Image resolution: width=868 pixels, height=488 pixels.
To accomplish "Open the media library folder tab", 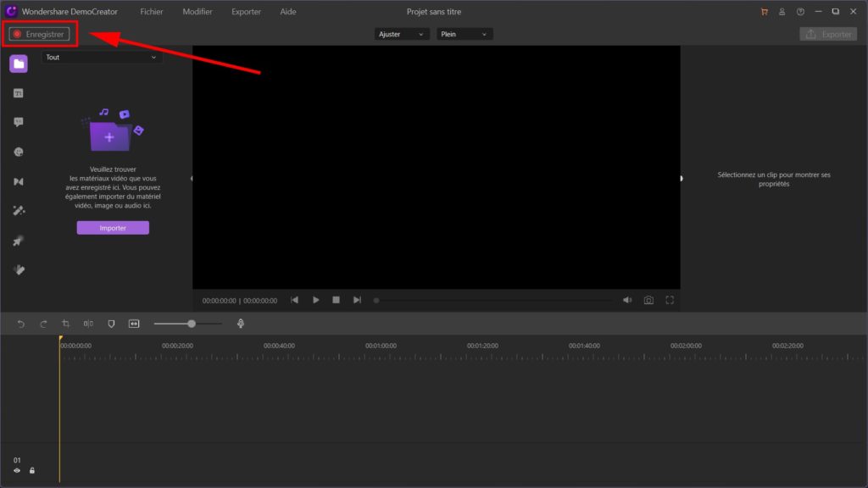I will coord(19,64).
